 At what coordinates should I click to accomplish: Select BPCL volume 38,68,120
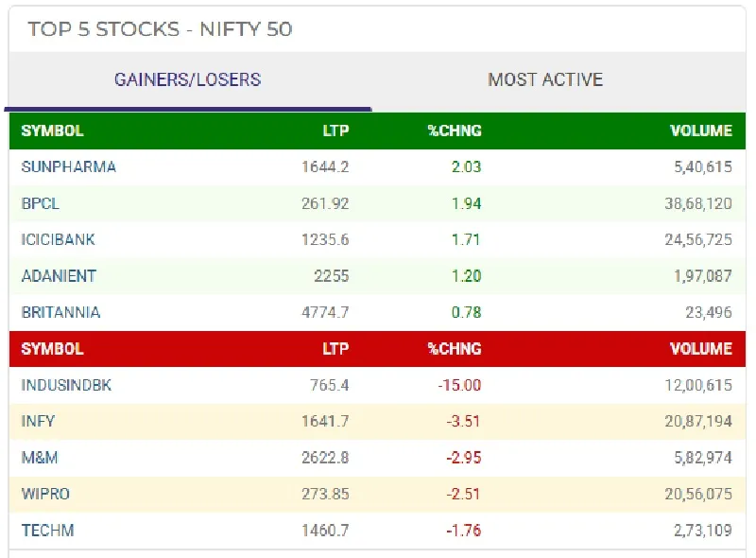click(x=698, y=203)
